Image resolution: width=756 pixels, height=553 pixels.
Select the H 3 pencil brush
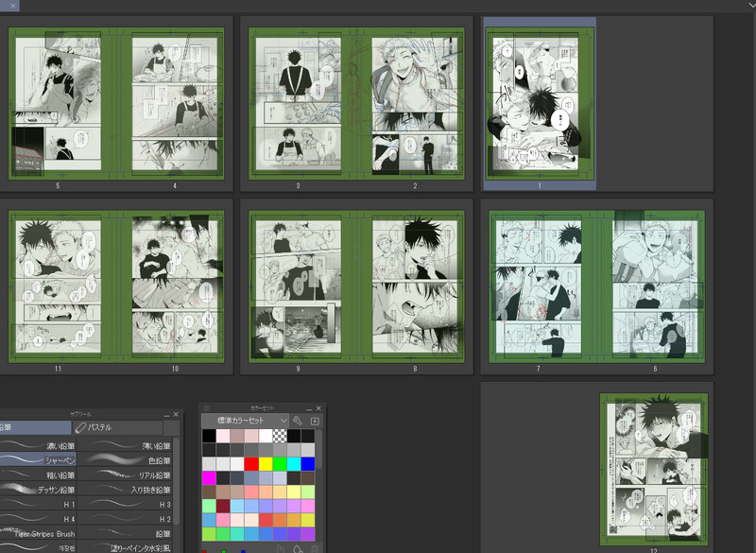point(125,504)
